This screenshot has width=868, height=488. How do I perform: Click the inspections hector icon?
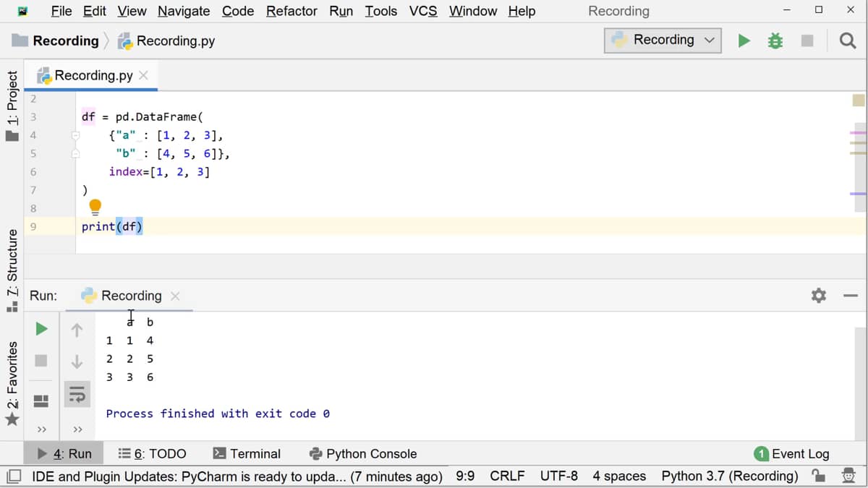pos(848,476)
